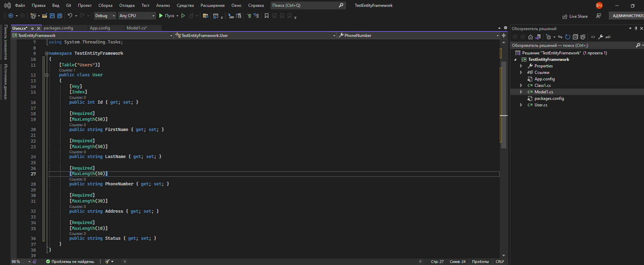Viewport: 644px width, 265px height.
Task: Expand the Model1.cs tree node
Action: pyautogui.click(x=521, y=92)
